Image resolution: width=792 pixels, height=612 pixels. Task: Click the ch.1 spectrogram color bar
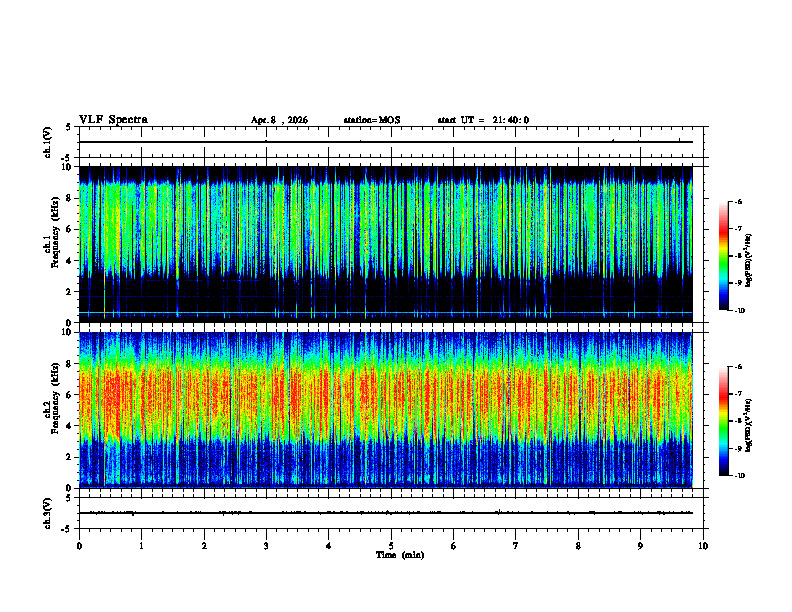pyautogui.click(x=724, y=256)
